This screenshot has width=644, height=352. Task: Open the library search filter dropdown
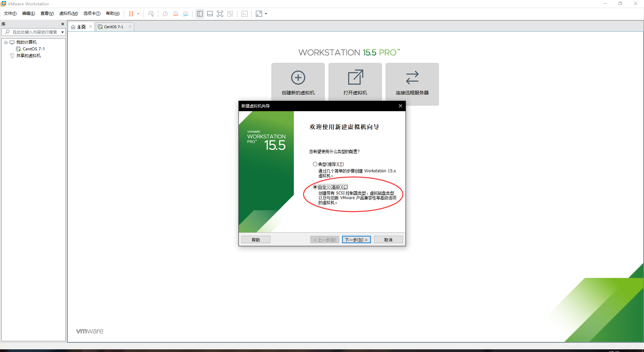pos(62,32)
